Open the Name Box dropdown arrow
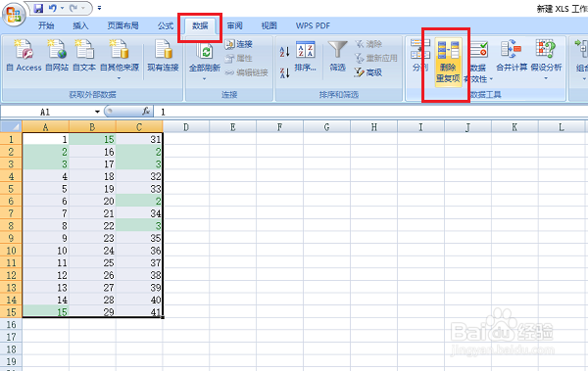 click(97, 112)
